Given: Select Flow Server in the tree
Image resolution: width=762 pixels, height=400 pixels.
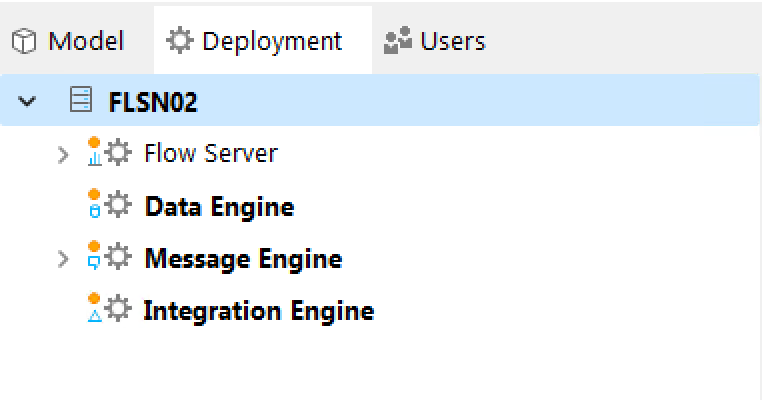Looking at the screenshot, I should 211,153.
